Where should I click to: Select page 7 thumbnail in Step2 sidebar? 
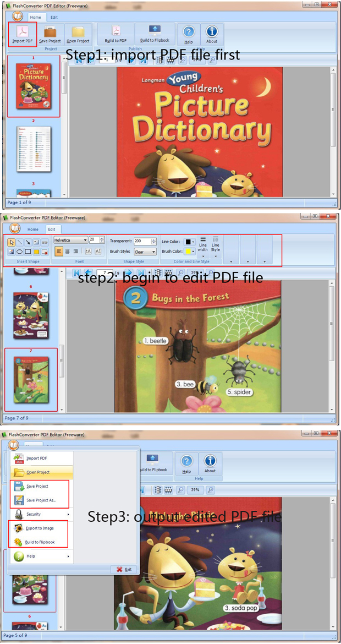click(x=31, y=379)
